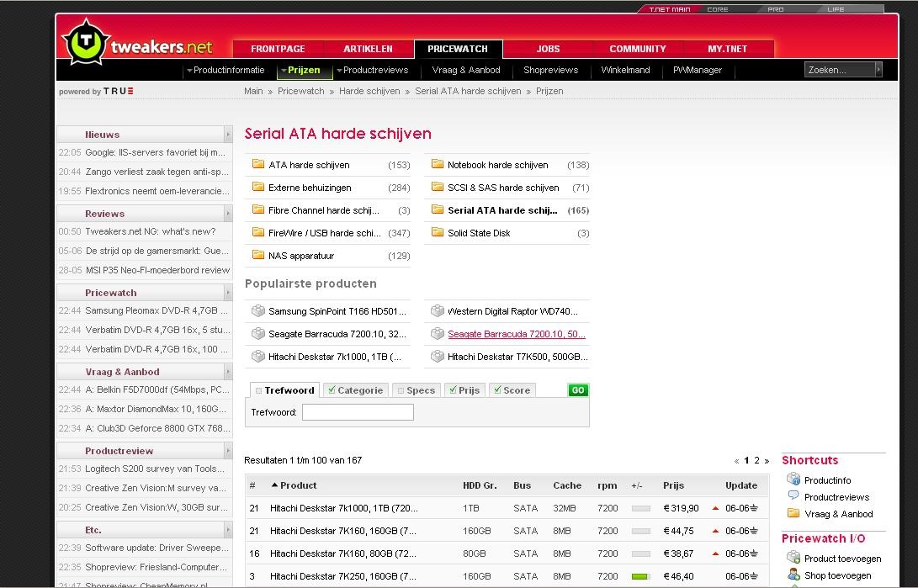Open the Winkelmand link
The image size is (918, 588).
tap(625, 70)
